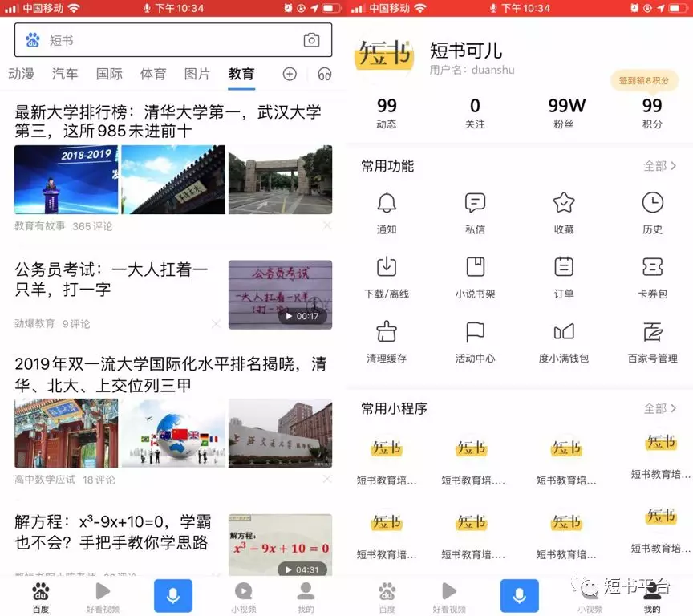Tap the 清理缓存 clear cache icon
The image size is (693, 616).
(387, 331)
